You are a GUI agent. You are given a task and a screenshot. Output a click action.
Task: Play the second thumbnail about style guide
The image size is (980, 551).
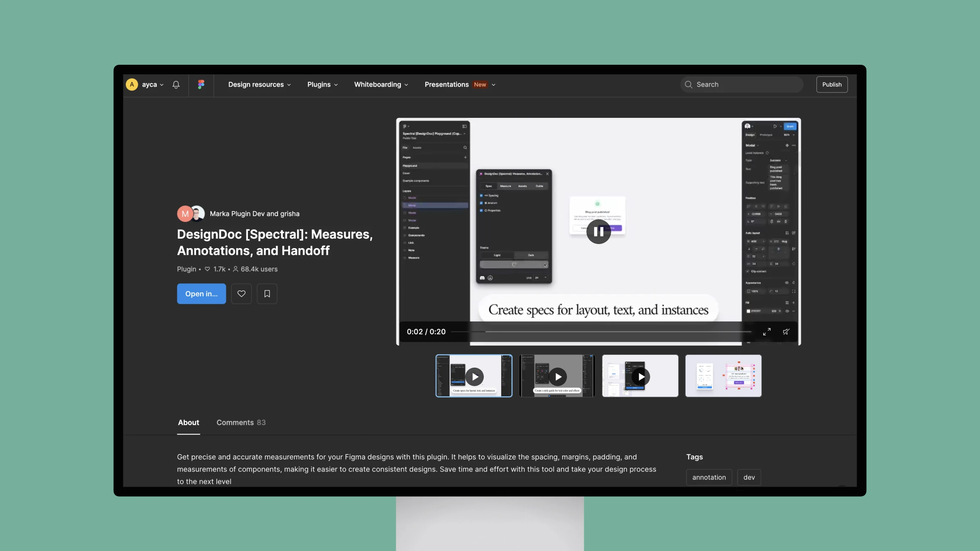pyautogui.click(x=557, y=376)
